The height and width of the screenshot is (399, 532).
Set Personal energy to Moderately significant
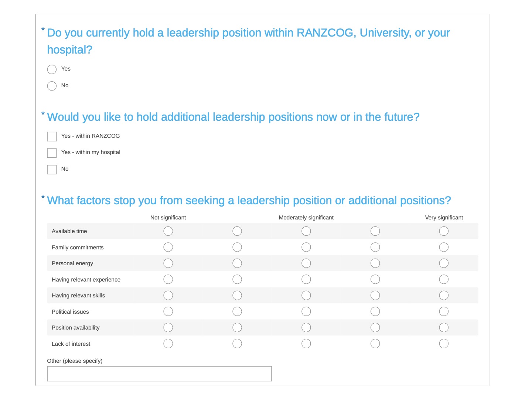pos(306,263)
